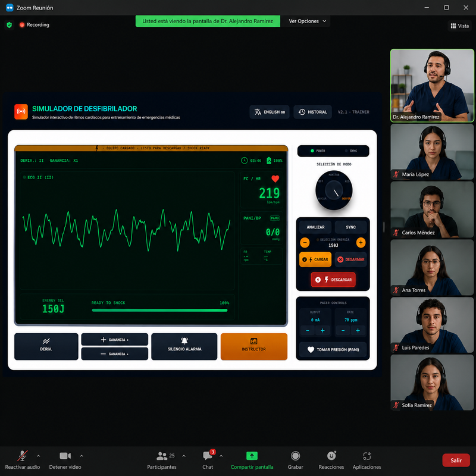Select the AED position on the mode dial
Image resolution: width=476 pixels, height=476 pixels.
[x=347, y=181]
